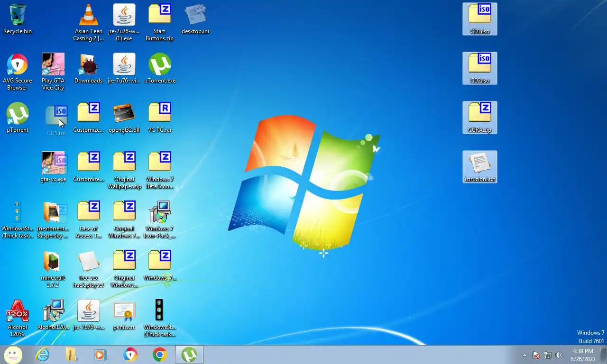Screen dimensions: 607x364
Task: Select the VLC cone media file
Action: pos(88,22)
